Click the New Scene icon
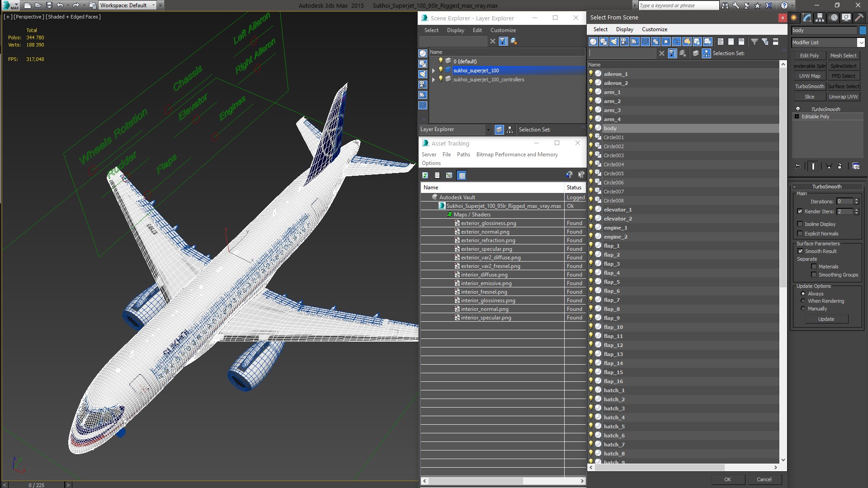The image size is (868, 488). click(27, 5)
